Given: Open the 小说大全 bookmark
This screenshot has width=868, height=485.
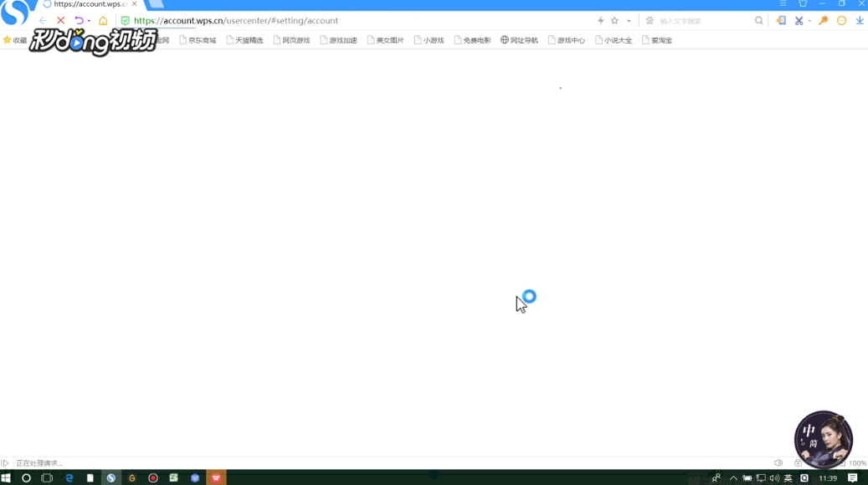Looking at the screenshot, I should (x=614, y=40).
